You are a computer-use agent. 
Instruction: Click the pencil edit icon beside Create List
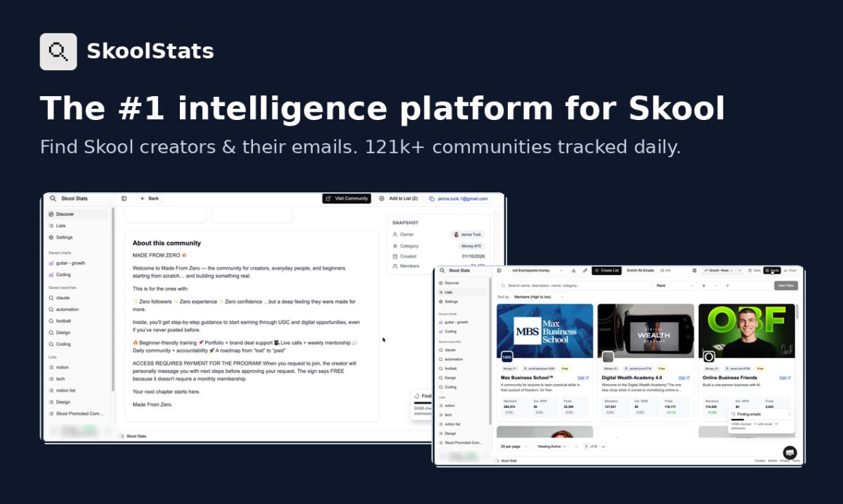[x=585, y=270]
